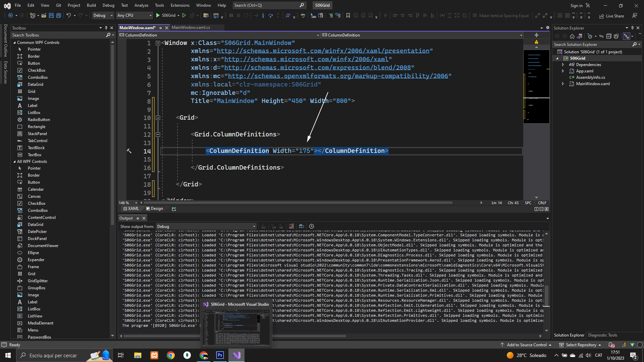The height and width of the screenshot is (362, 644).
Task: Open Photoshop from the Windows taskbar
Action: (x=220, y=355)
